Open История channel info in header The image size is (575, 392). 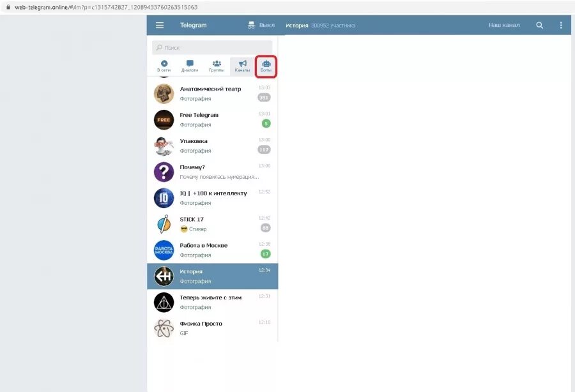[x=296, y=26]
